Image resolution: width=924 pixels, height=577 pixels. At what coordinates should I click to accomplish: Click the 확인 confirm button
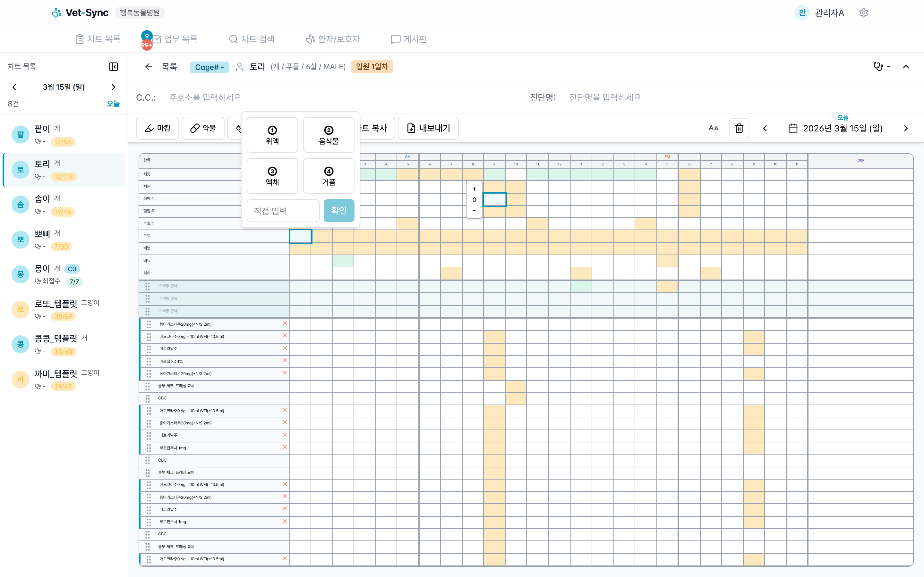(x=339, y=210)
